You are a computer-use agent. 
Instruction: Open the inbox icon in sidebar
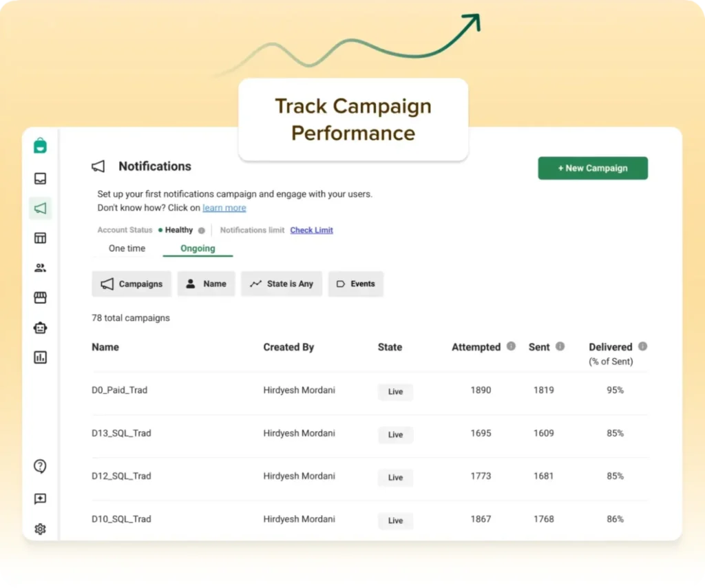click(40, 179)
